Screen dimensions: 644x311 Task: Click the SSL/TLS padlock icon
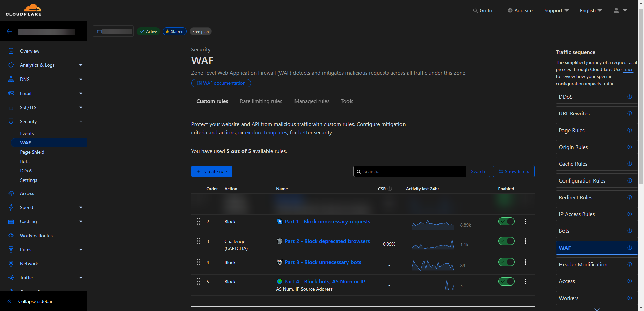pos(11,107)
